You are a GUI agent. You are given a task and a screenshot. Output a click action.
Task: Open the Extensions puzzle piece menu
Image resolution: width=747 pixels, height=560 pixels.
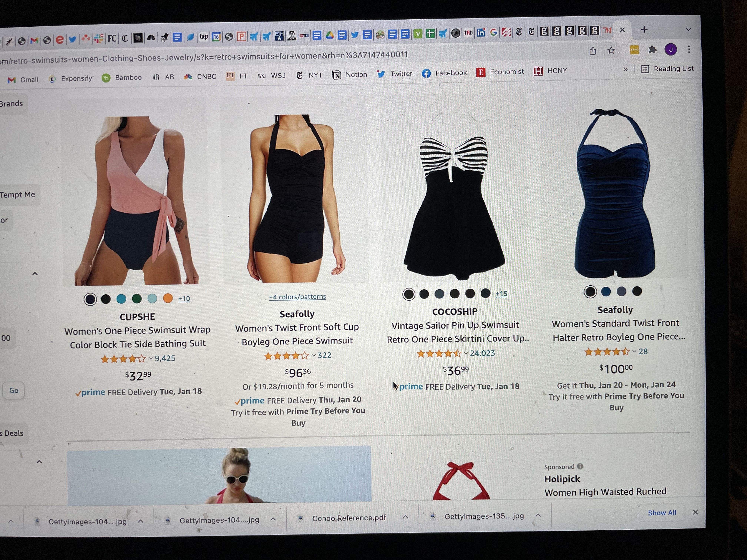point(653,50)
